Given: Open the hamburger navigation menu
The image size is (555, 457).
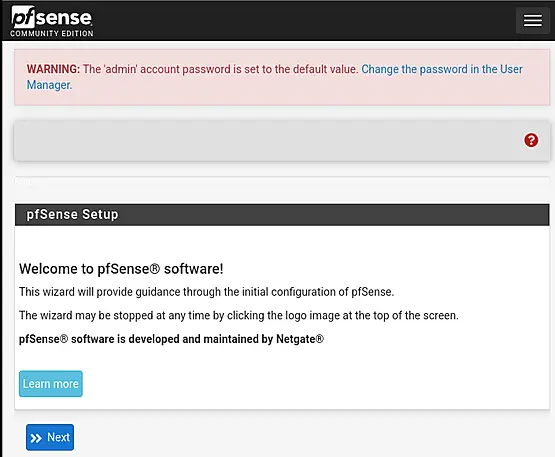Looking at the screenshot, I should [x=532, y=21].
